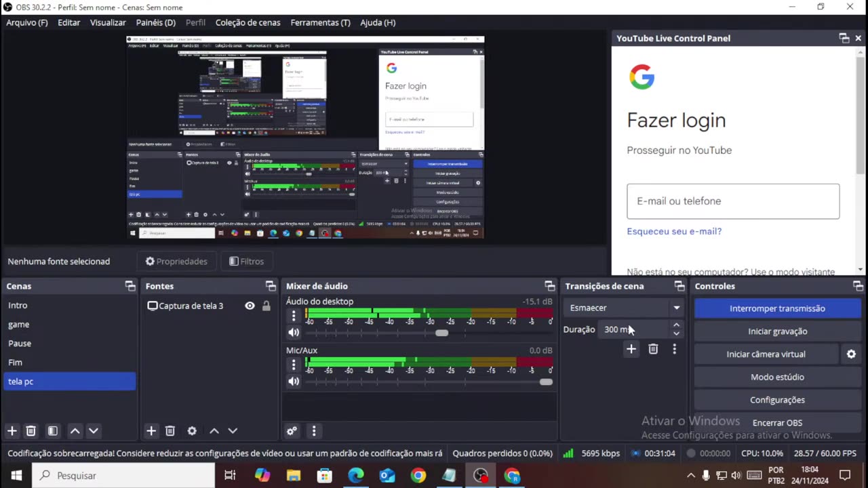Screen dimensions: 868x488
Task: Enable Modo estúdio
Action: [777, 377]
